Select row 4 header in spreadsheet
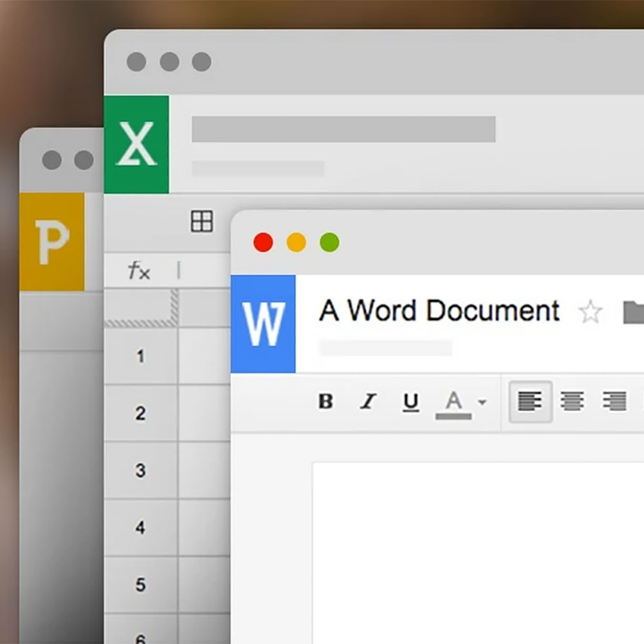The image size is (644, 644). tap(141, 527)
